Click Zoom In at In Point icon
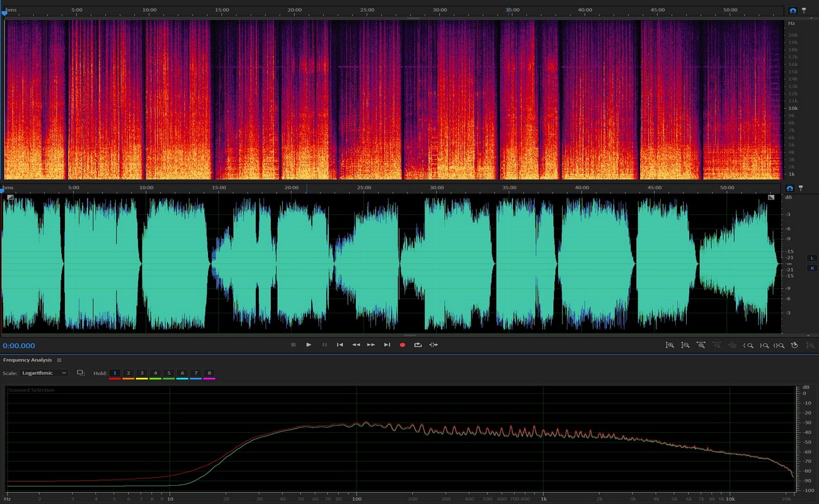Image resolution: width=819 pixels, height=504 pixels. point(748,345)
